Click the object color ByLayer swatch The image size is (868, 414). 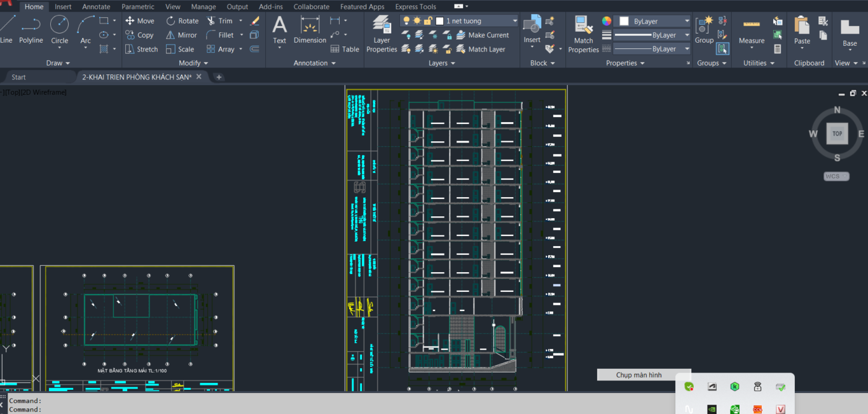coord(624,21)
